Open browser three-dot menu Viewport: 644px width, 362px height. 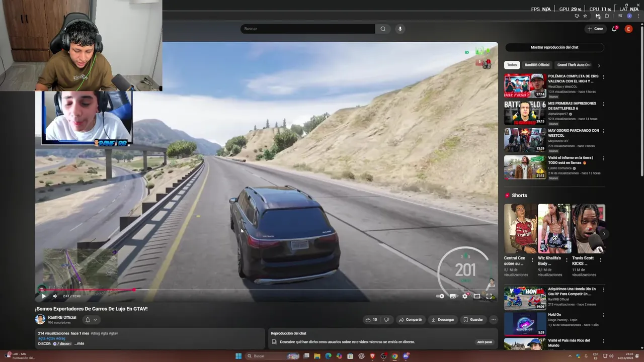[x=638, y=16]
